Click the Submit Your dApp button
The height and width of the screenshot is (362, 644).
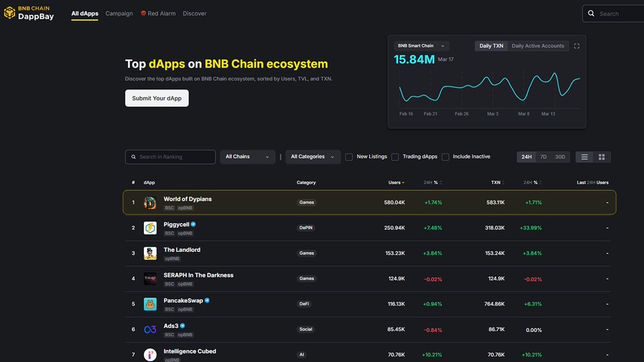(x=157, y=98)
